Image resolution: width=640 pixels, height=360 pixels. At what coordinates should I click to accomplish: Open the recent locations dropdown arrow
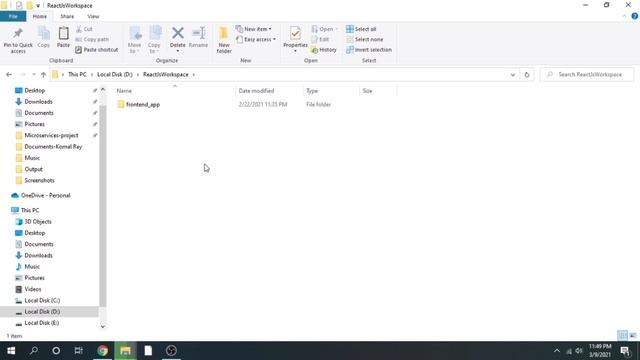coord(33,74)
